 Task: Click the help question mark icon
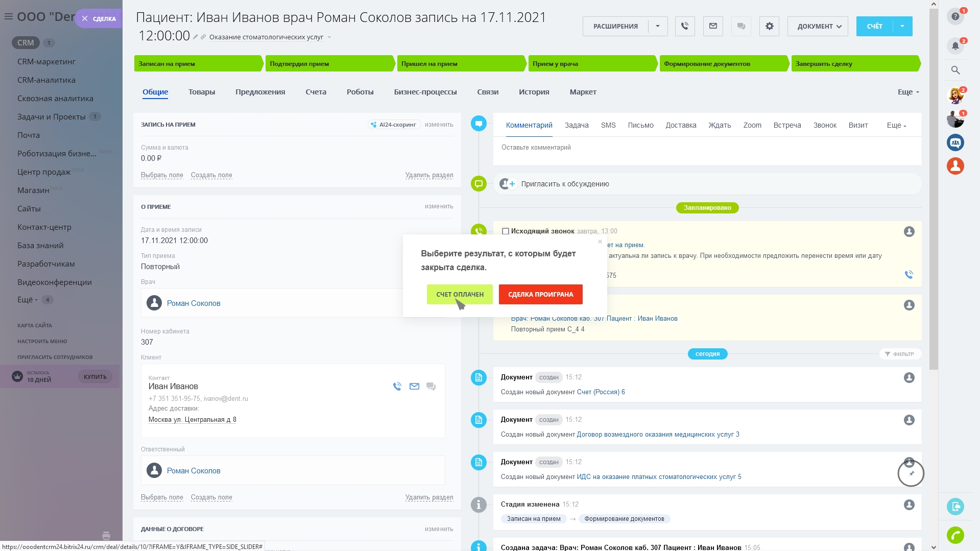tap(955, 16)
